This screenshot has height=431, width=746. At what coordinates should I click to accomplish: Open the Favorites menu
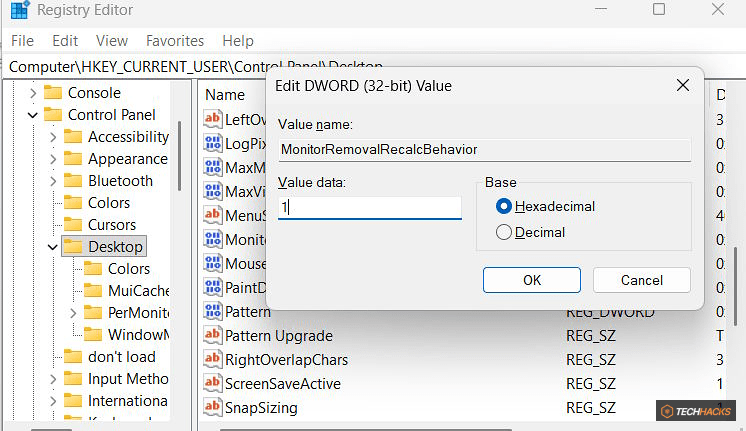[x=175, y=41]
